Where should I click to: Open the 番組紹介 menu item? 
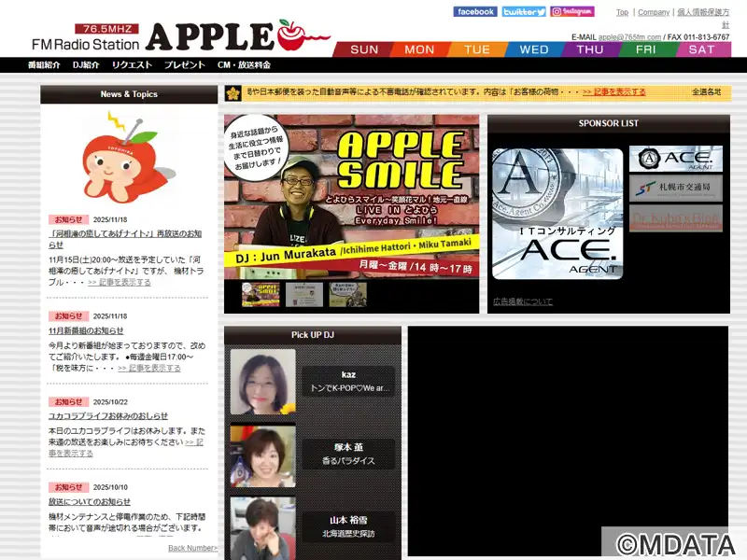(x=44, y=64)
